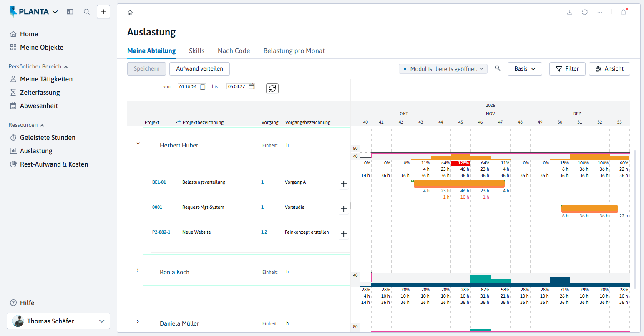Collapse the Persönlicher Bereich section
The height and width of the screenshot is (336, 644).
click(x=66, y=67)
